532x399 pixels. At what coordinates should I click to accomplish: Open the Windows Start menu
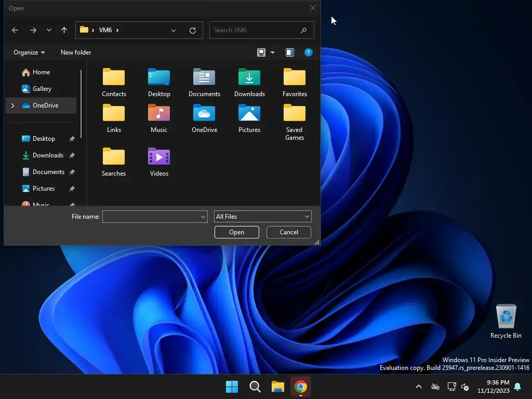232,387
